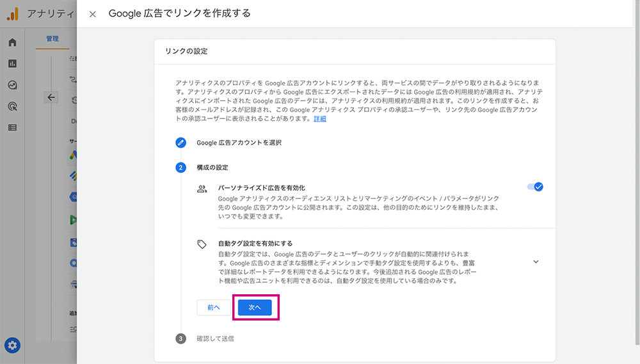Click the people icon beside パーソナライズド広告
640x364 pixels.
[x=202, y=189]
